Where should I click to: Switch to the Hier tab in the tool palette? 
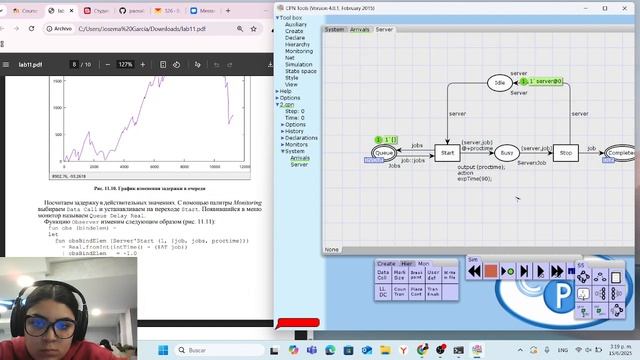[x=407, y=264]
